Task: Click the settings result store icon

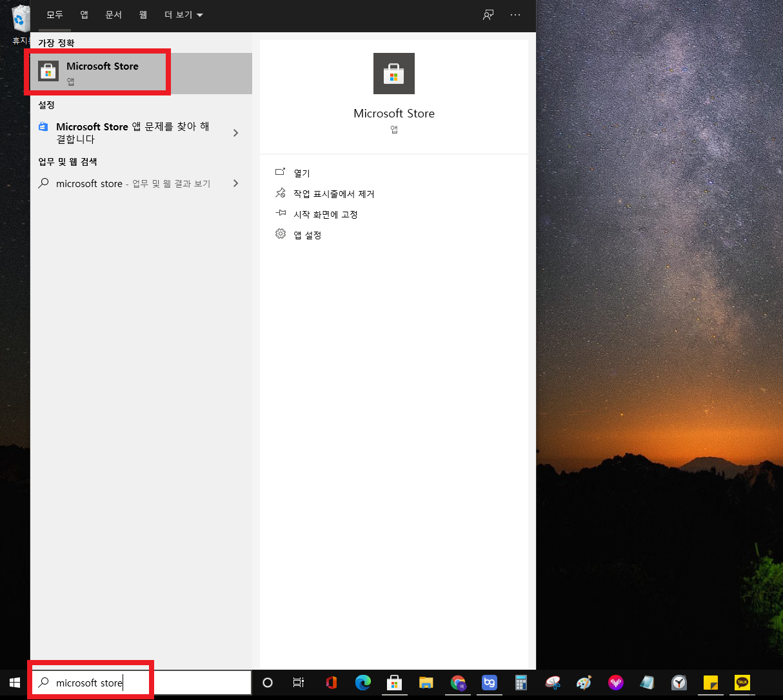Action: pos(43,126)
